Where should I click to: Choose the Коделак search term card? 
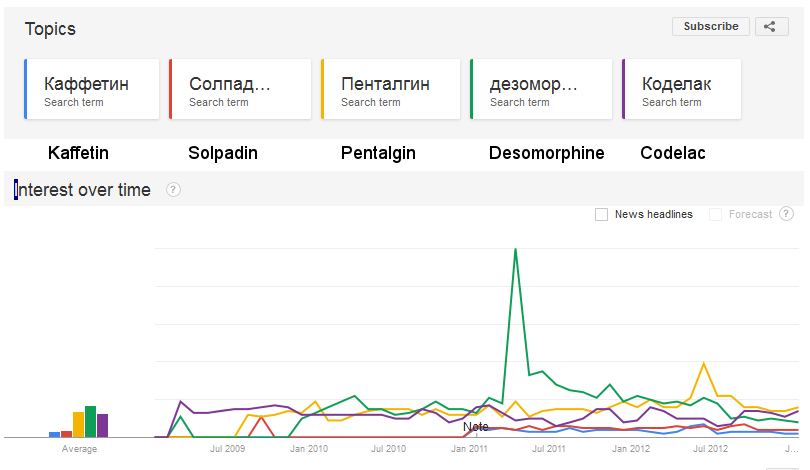click(x=682, y=90)
